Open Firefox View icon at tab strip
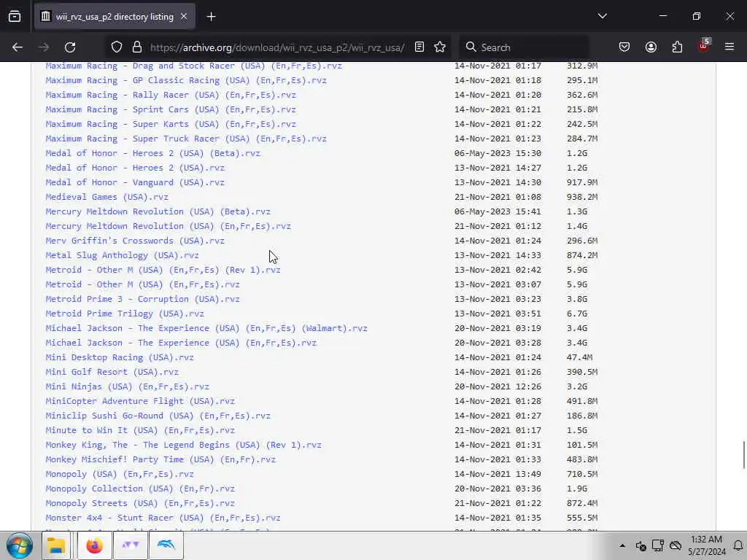 coord(15,17)
